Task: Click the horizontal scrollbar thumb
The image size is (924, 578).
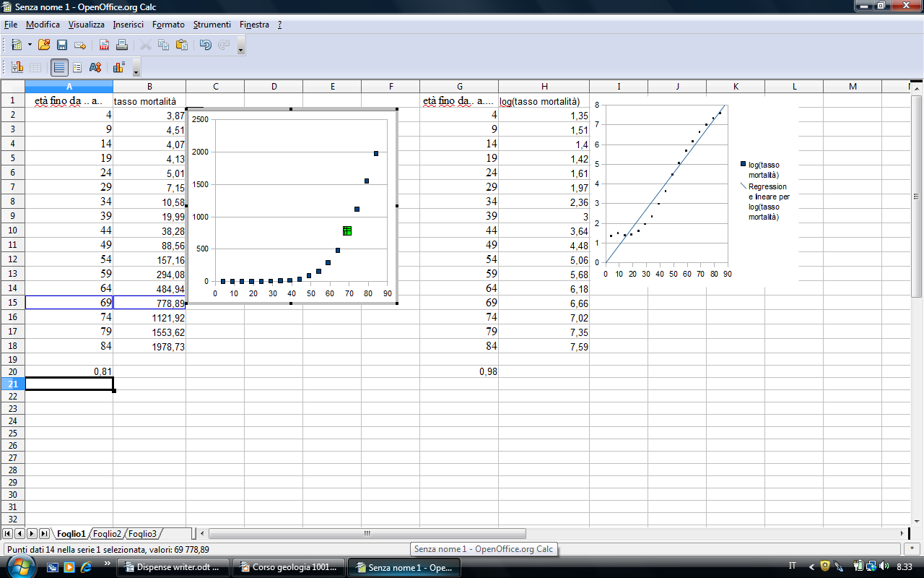Action: [x=367, y=533]
